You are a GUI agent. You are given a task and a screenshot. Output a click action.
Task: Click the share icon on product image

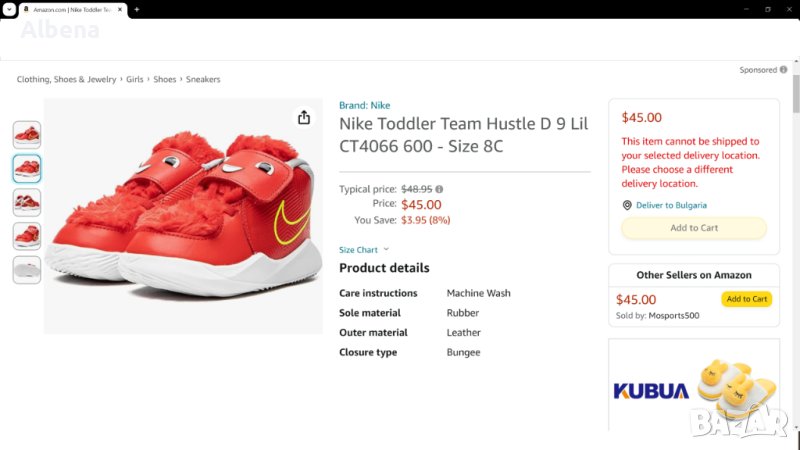[304, 117]
